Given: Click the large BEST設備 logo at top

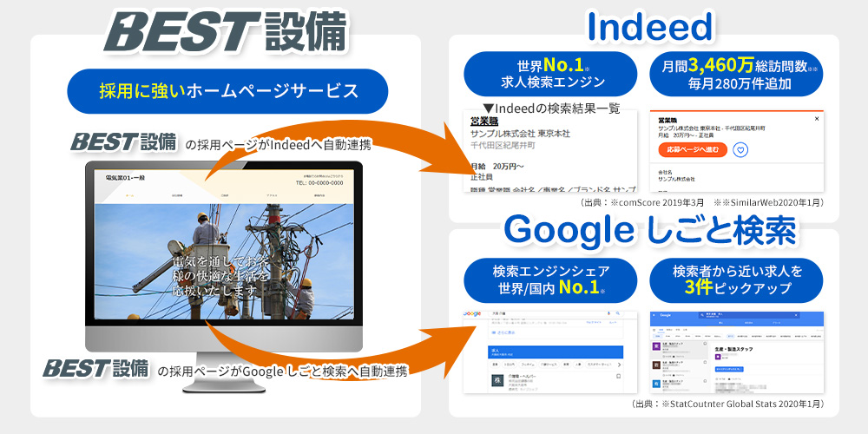Looking at the screenshot, I should coord(226,31).
